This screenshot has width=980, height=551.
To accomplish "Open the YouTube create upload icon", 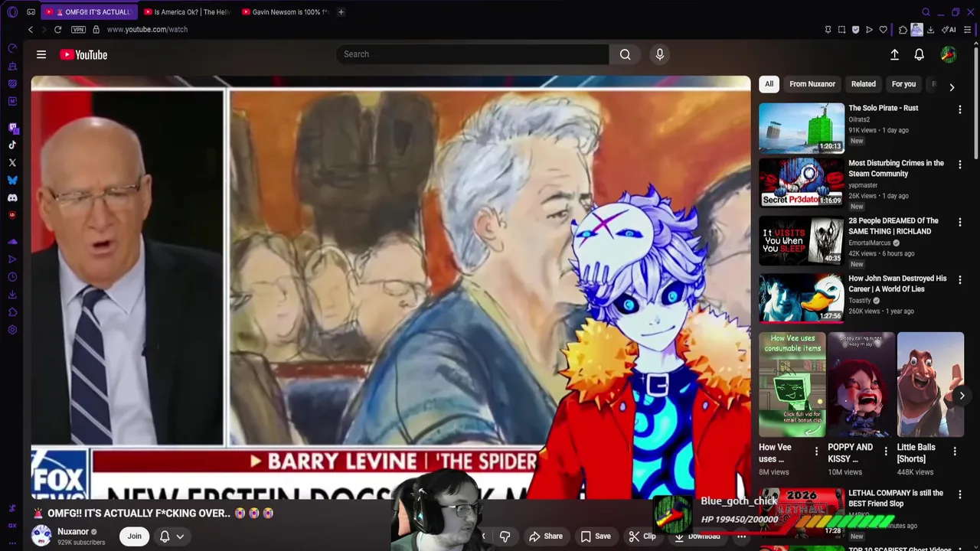I will (894, 54).
